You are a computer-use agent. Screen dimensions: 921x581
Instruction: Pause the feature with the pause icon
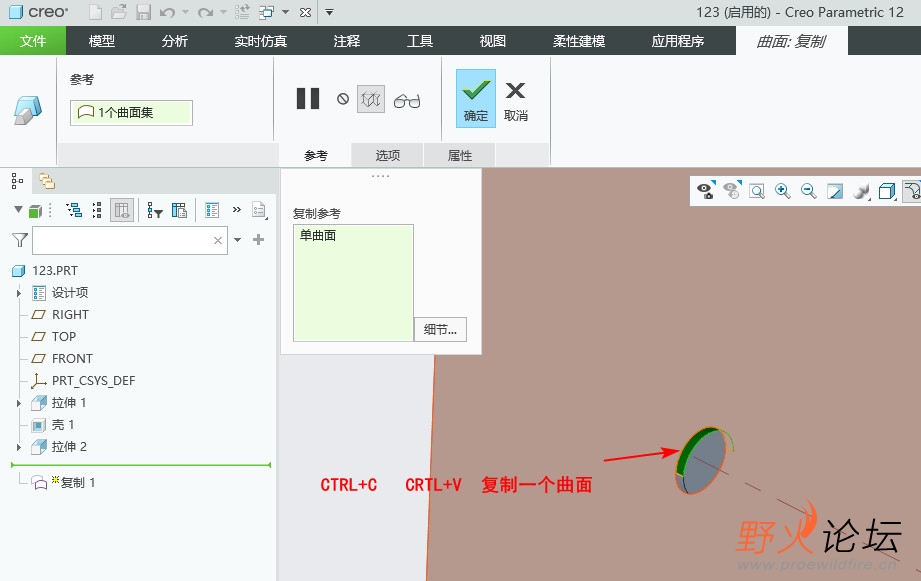pyautogui.click(x=308, y=99)
